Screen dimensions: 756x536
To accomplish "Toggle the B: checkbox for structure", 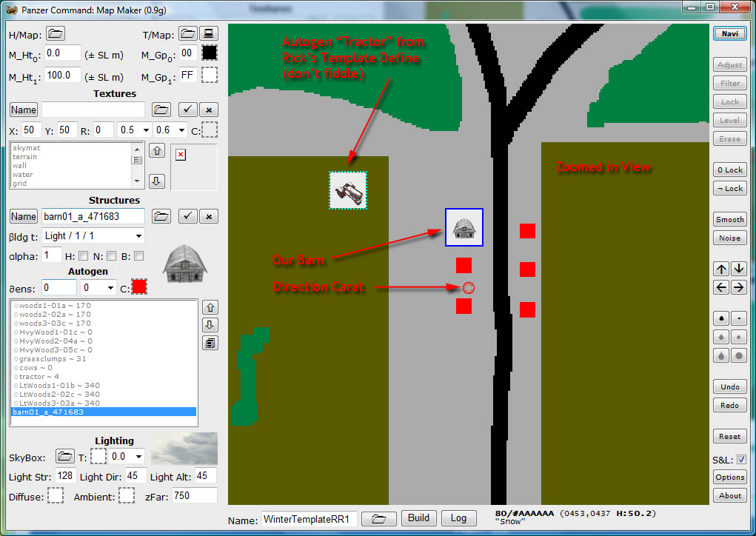I will (139, 256).
